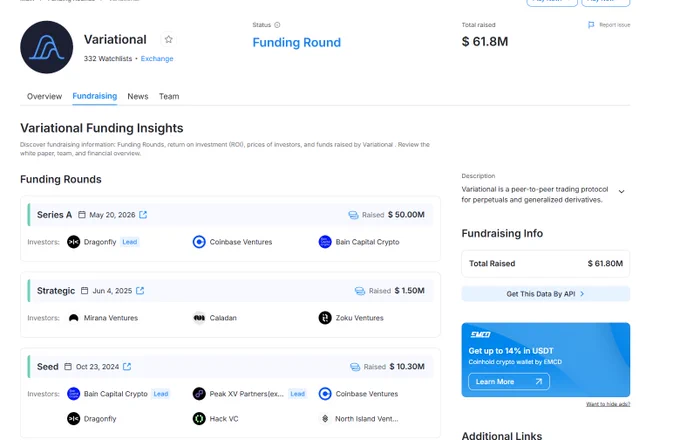Switch to the Overview tab

tap(44, 96)
